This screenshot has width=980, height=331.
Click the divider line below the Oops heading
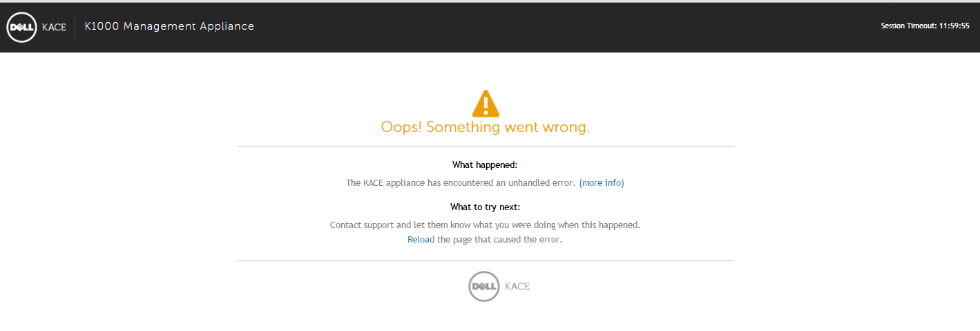tap(485, 146)
